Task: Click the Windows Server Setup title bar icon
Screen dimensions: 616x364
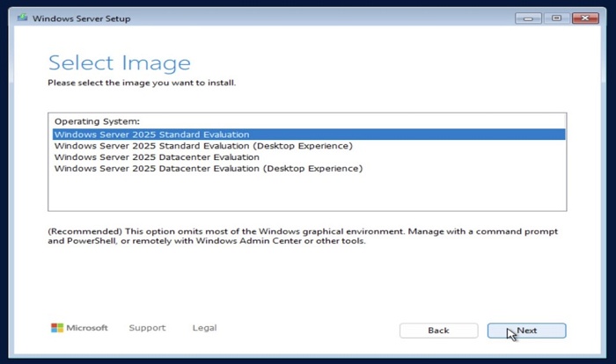Action: point(22,18)
